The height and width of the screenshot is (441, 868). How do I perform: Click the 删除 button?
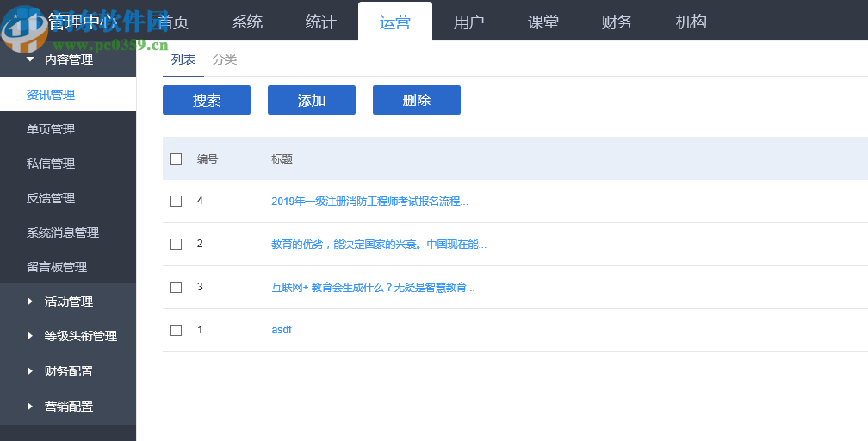coord(417,100)
